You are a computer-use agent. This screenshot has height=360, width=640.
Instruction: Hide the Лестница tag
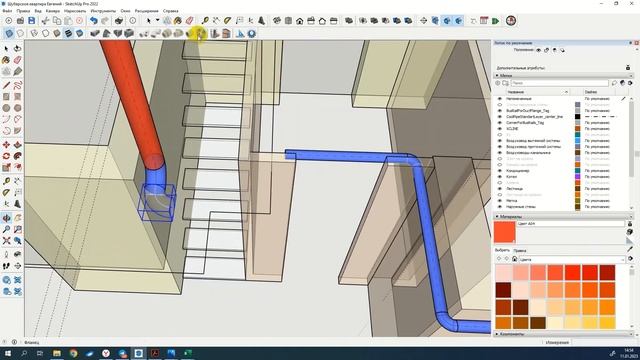click(500, 189)
